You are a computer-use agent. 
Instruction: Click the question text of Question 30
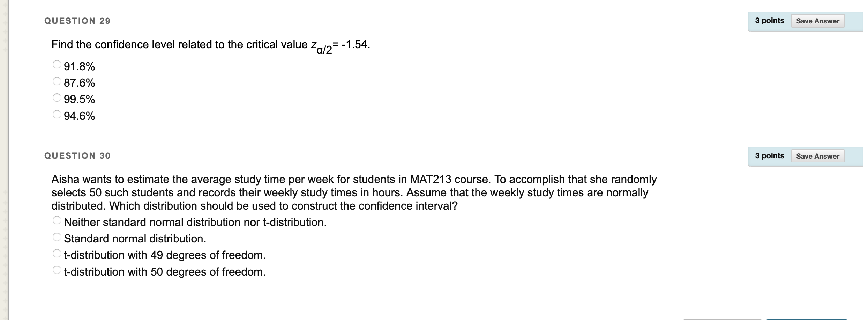click(x=349, y=192)
